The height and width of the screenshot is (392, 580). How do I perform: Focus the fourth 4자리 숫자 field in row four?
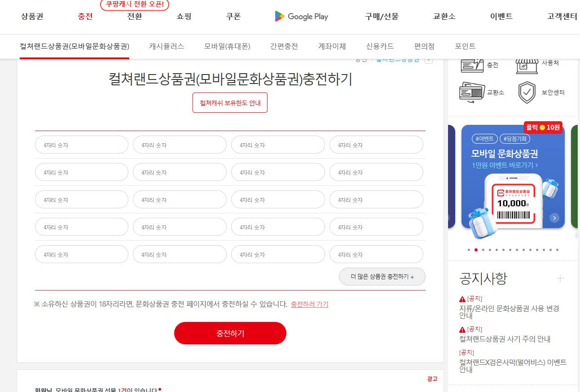(376, 227)
